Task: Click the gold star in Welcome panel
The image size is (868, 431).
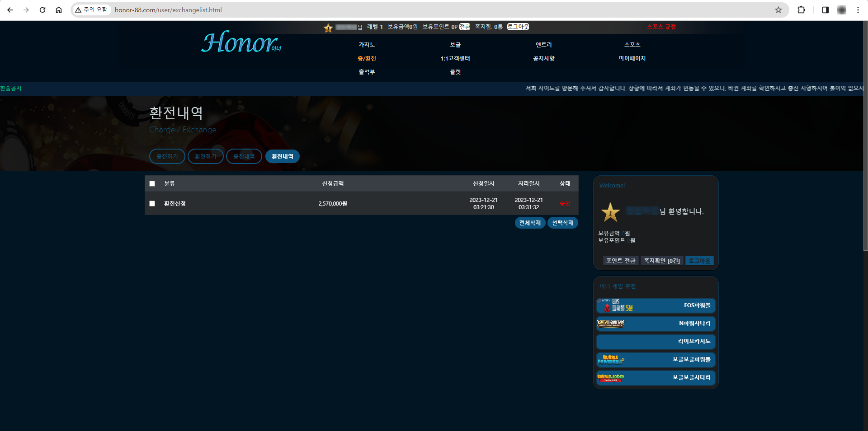Action: pos(610,212)
